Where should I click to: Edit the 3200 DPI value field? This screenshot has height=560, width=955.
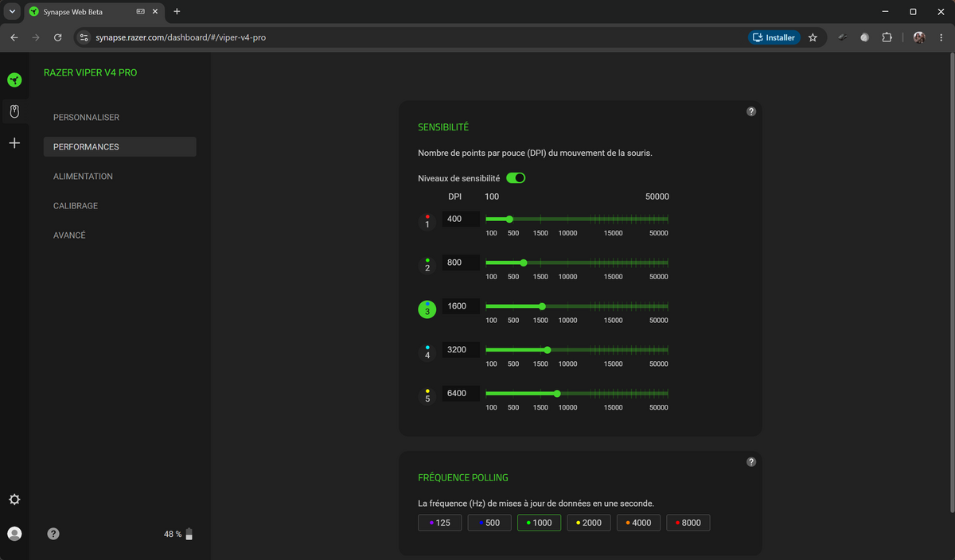tap(461, 349)
